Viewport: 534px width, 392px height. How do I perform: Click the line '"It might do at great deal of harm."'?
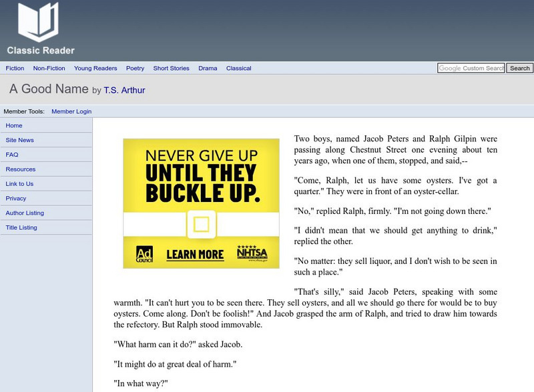tap(175, 364)
